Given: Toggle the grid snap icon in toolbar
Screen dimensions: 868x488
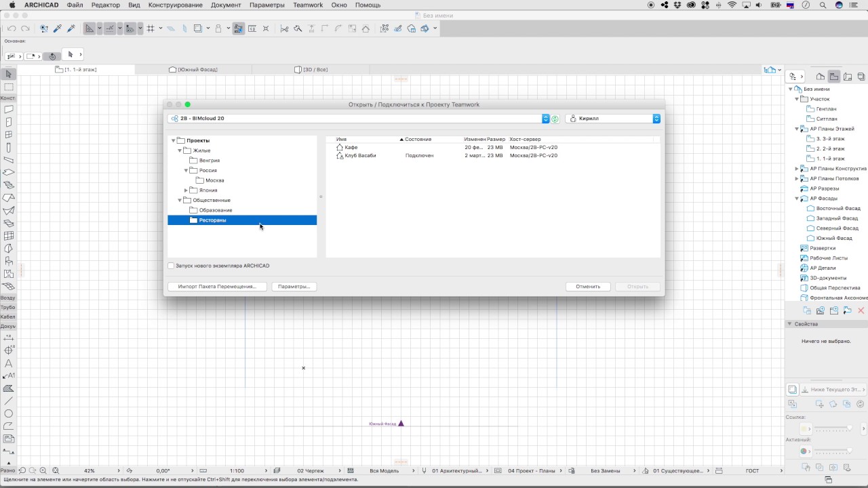Looking at the screenshot, I should (x=151, y=28).
